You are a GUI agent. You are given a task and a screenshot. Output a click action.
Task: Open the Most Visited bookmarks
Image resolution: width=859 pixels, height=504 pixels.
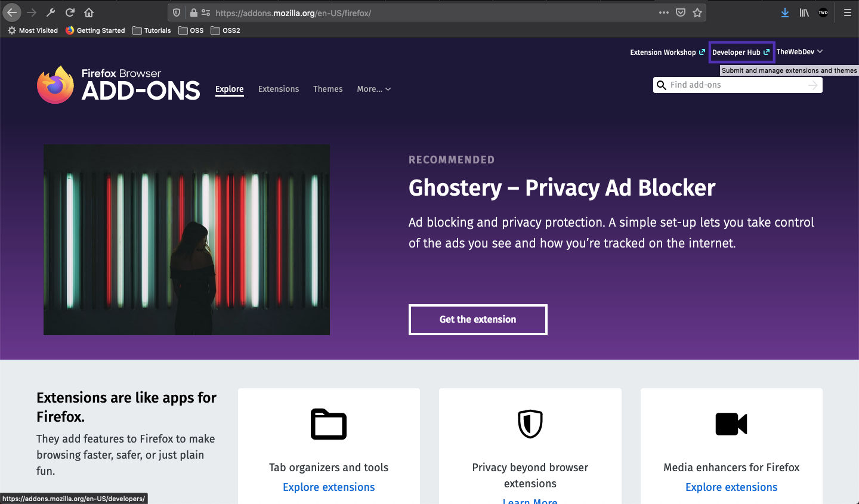[33, 30]
